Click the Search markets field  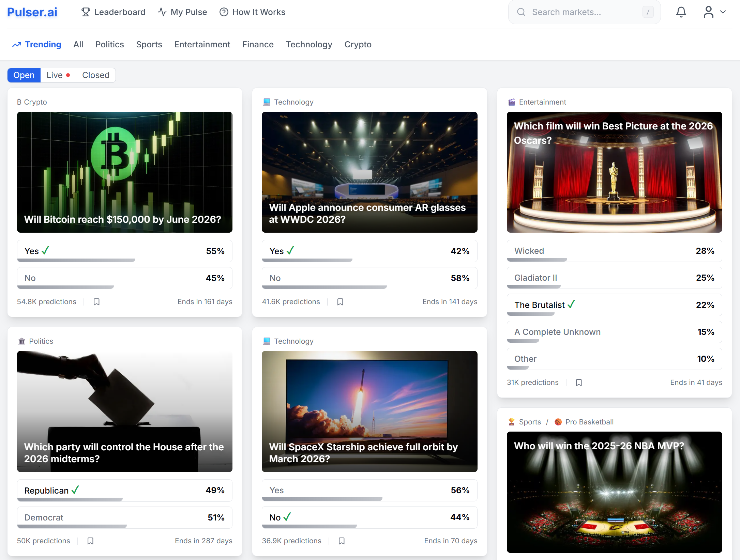click(x=584, y=12)
